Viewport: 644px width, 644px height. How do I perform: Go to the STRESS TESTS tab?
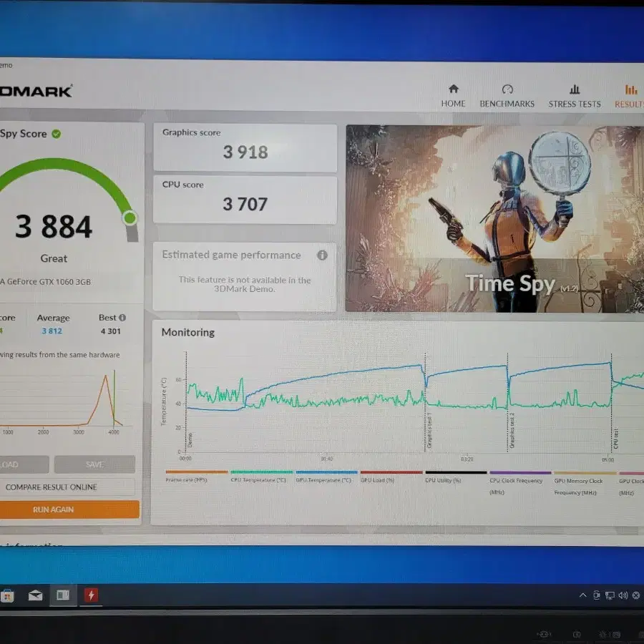click(x=575, y=96)
